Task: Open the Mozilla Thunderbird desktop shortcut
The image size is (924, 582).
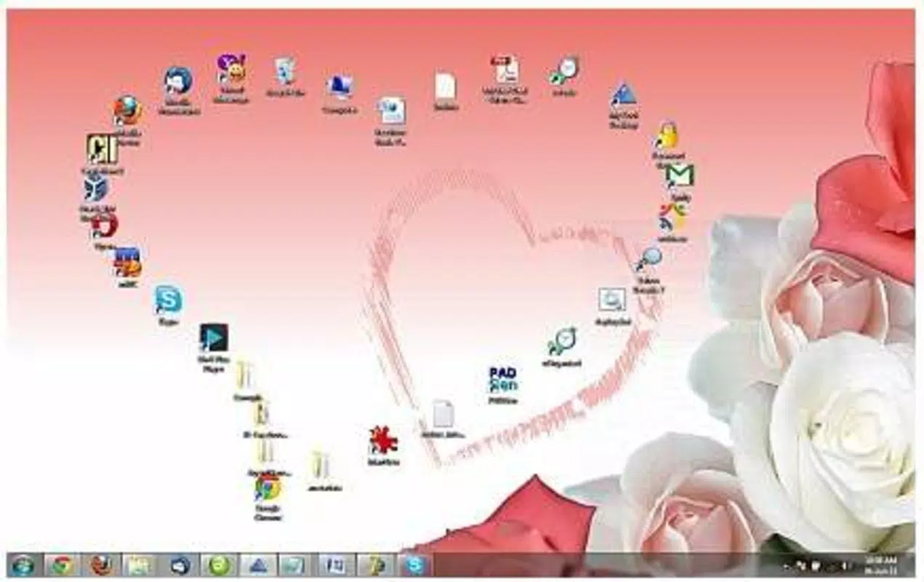Action: tap(178, 81)
